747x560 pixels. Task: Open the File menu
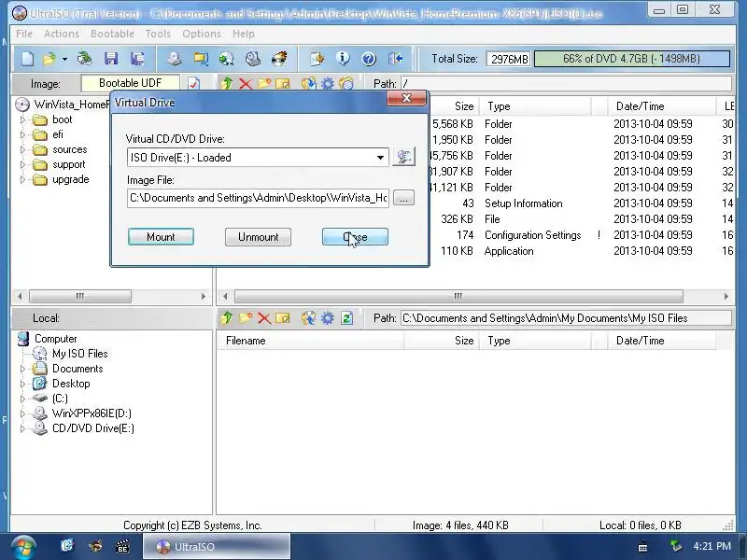(x=24, y=34)
